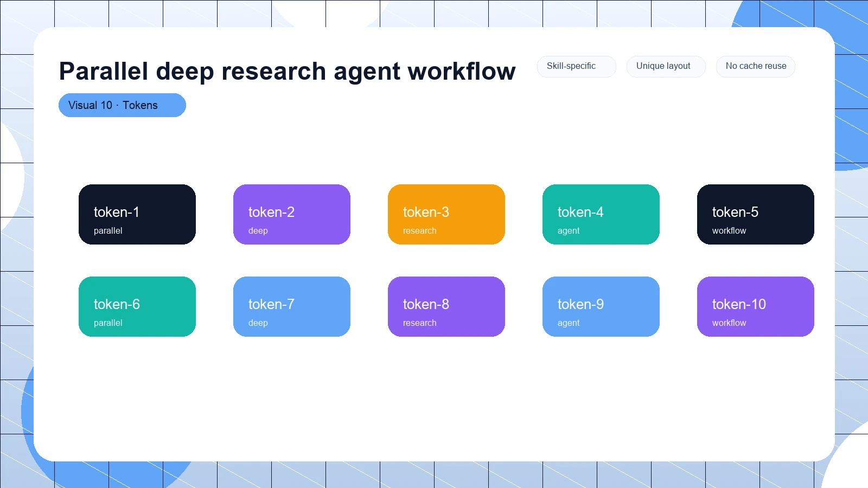Select the Visual 10 · Tokens badge
The width and height of the screenshot is (868, 488).
coord(122,105)
